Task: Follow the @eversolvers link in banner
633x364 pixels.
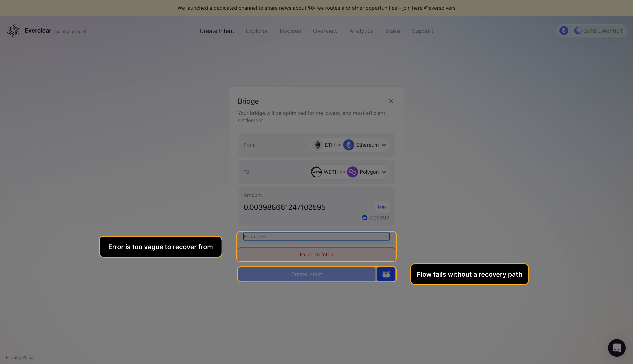Action: click(x=440, y=8)
